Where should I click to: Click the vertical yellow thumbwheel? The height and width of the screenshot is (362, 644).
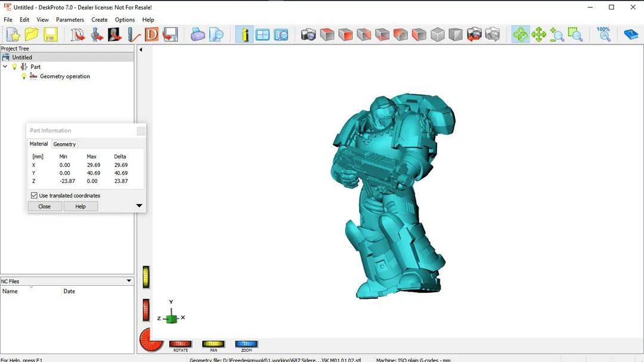click(146, 277)
